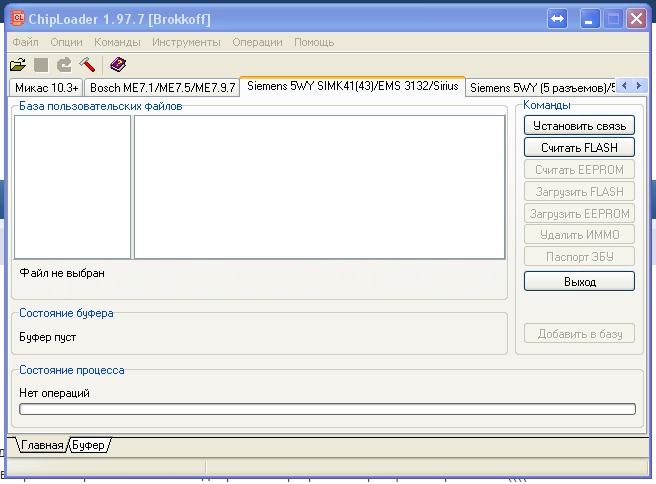Click the open file folder icon
Screen dimensions: 656x484
18,65
